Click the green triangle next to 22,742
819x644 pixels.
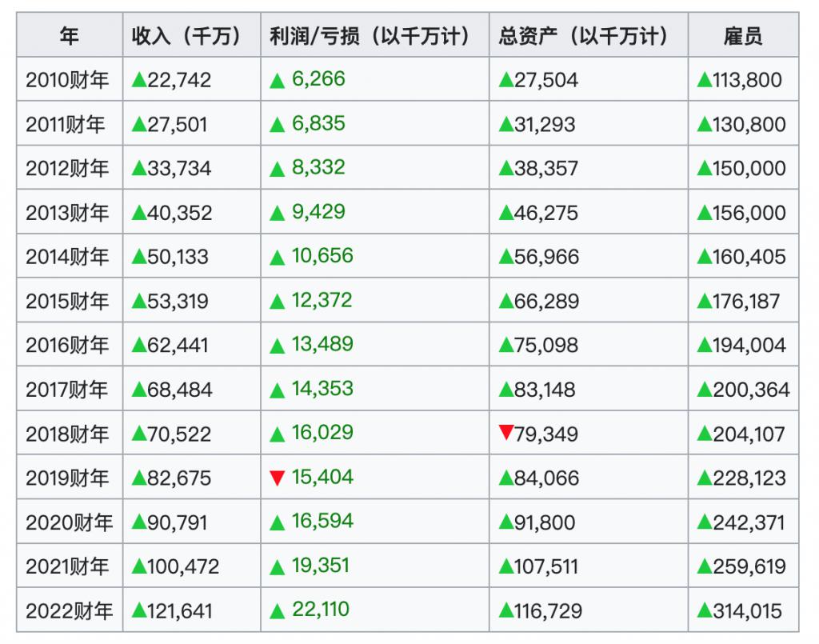pos(139,79)
